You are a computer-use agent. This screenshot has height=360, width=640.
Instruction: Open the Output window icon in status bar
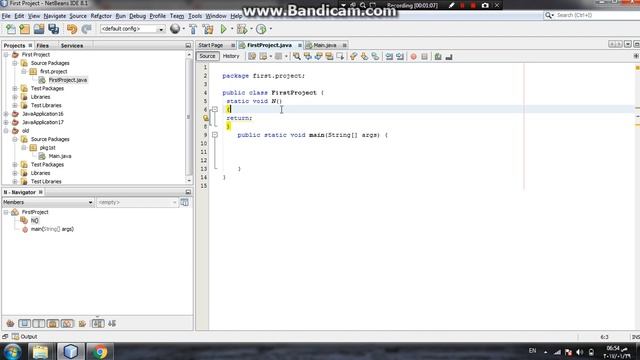point(15,337)
